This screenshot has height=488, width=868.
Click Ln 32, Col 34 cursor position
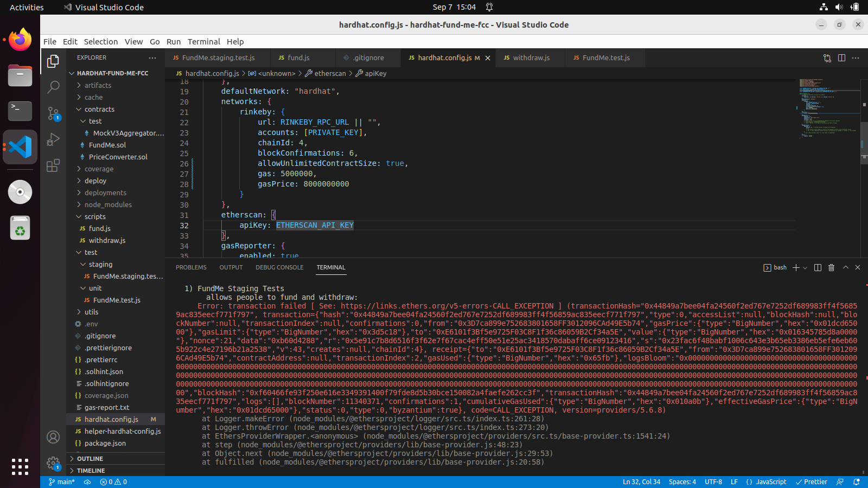point(641,482)
